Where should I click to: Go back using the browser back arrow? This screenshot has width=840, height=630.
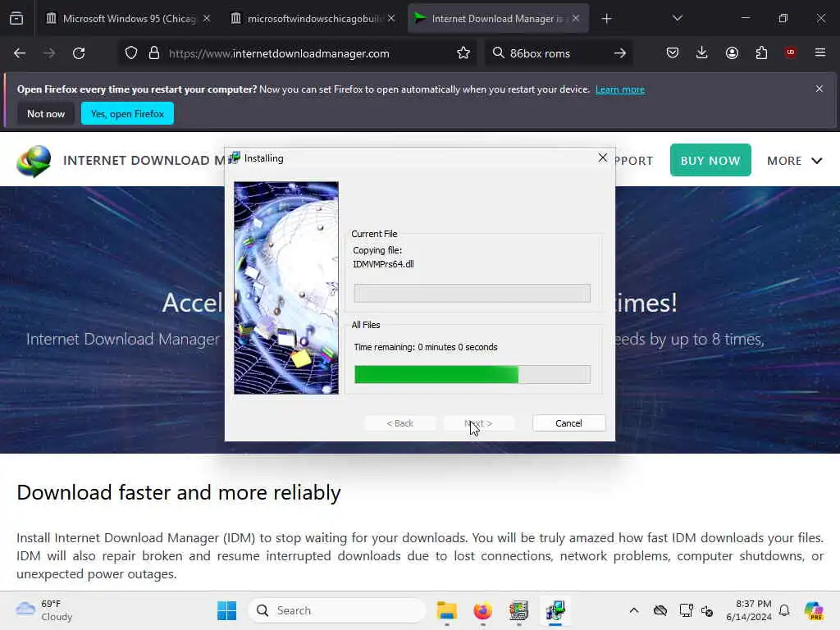[x=20, y=53]
